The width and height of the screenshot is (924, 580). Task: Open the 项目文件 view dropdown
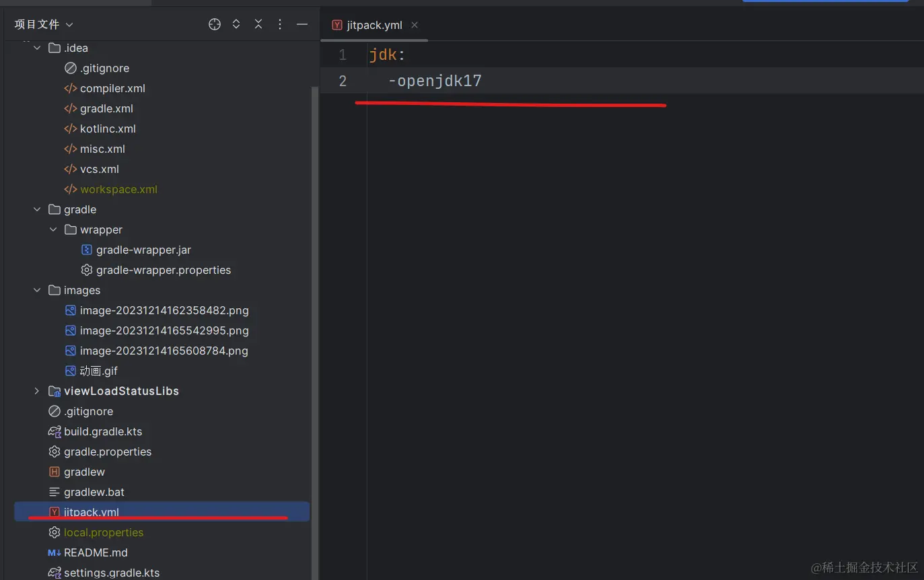pyautogui.click(x=44, y=24)
